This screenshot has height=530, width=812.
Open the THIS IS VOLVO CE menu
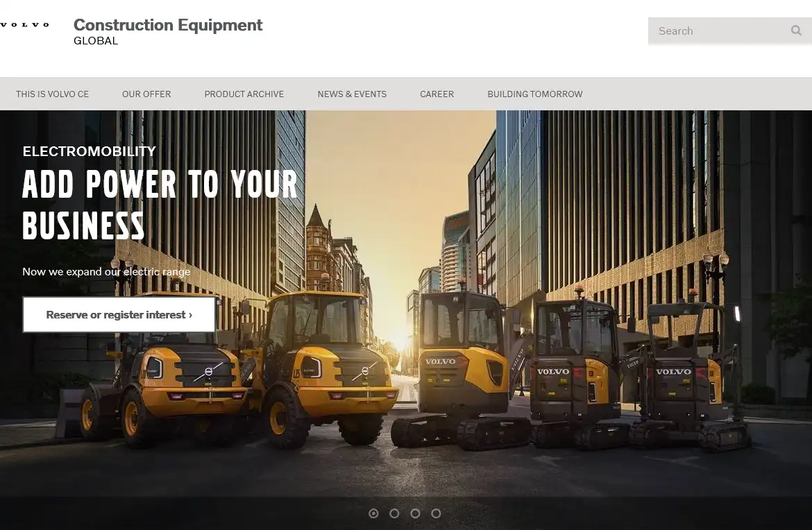point(52,94)
